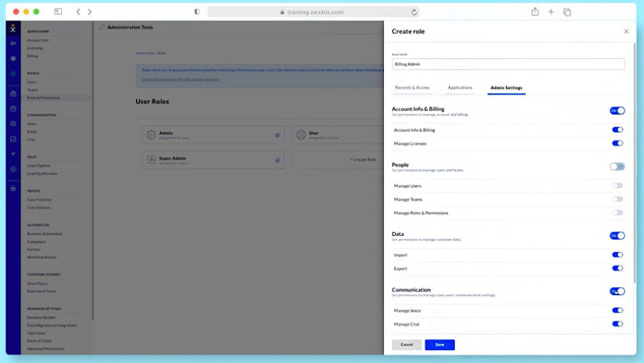Click the Role Name input field

coord(508,64)
